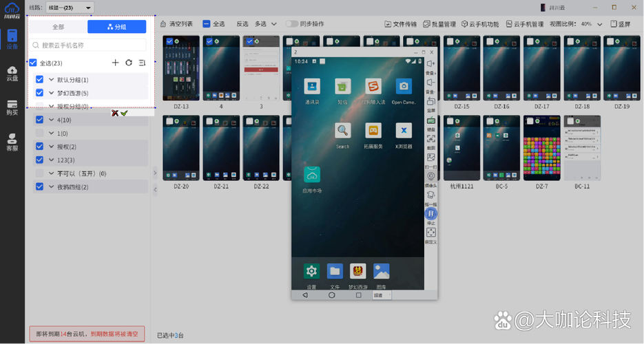This screenshot has width=644, height=344.
Task: Check the 不可以（五开）group checkbox
Action: click(x=40, y=173)
